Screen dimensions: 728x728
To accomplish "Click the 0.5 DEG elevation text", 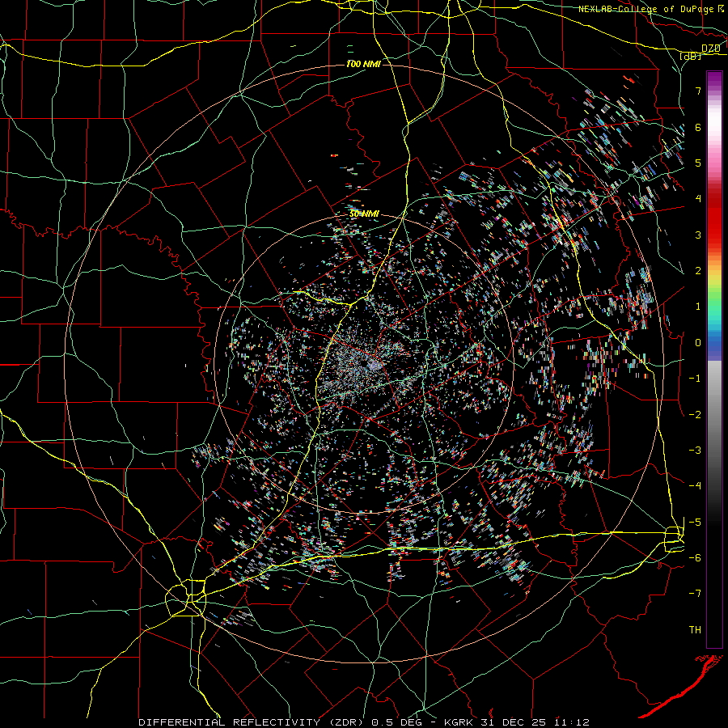I will [x=396, y=722].
